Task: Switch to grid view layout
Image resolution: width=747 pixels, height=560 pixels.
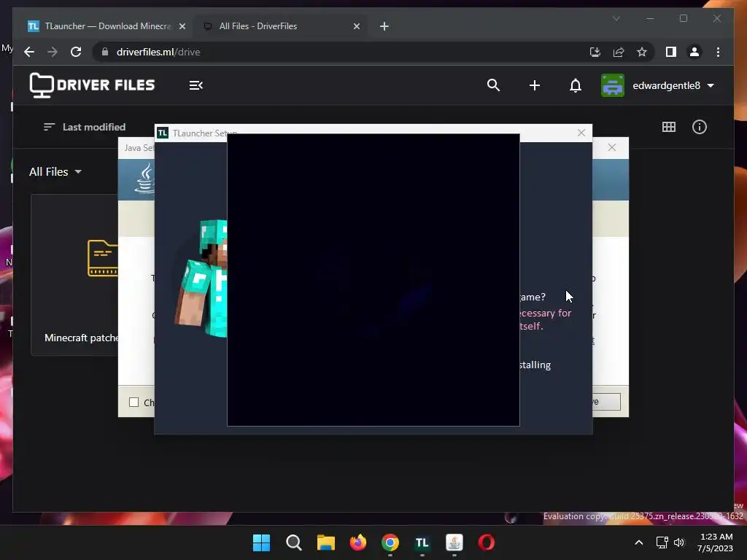Action: pos(669,127)
